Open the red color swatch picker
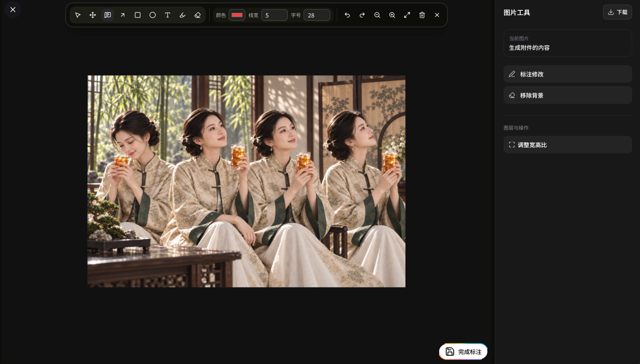Screen dimensions: 640x364 coord(237,15)
